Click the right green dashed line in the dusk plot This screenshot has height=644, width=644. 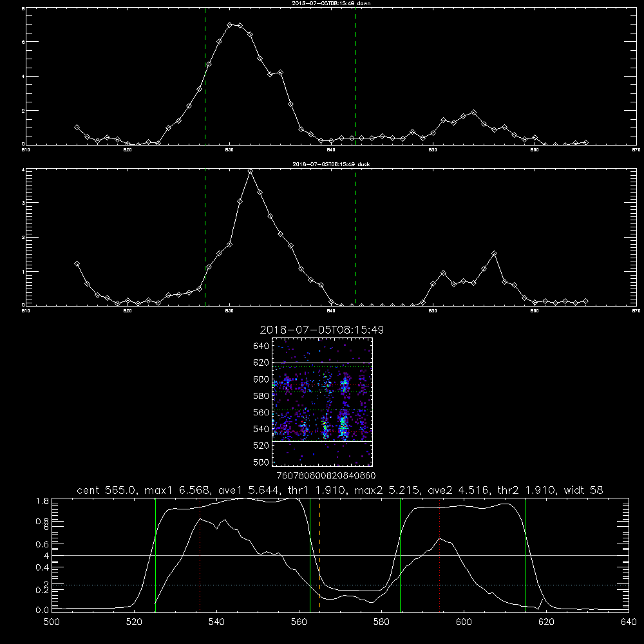coord(355,238)
